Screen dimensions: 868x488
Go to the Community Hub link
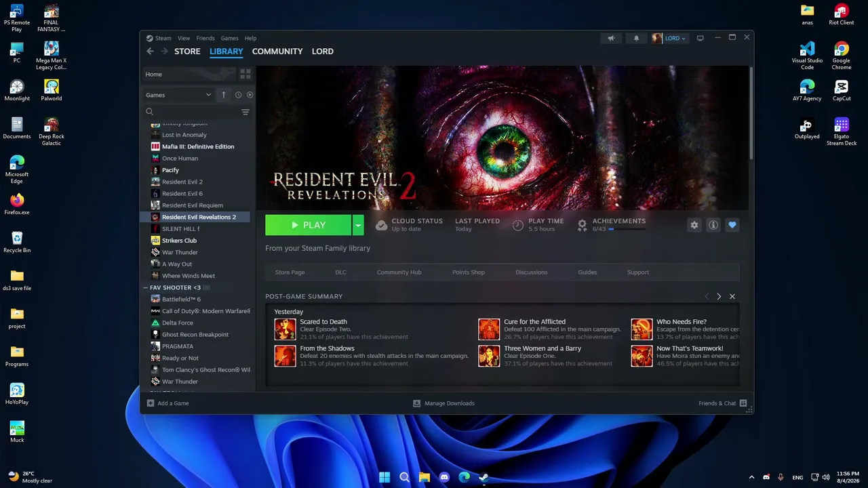(399, 272)
